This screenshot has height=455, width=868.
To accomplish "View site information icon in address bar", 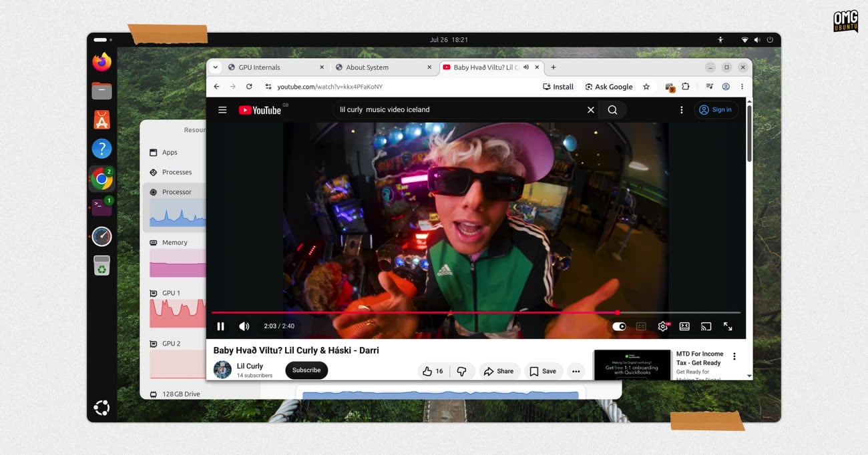I will click(x=268, y=87).
